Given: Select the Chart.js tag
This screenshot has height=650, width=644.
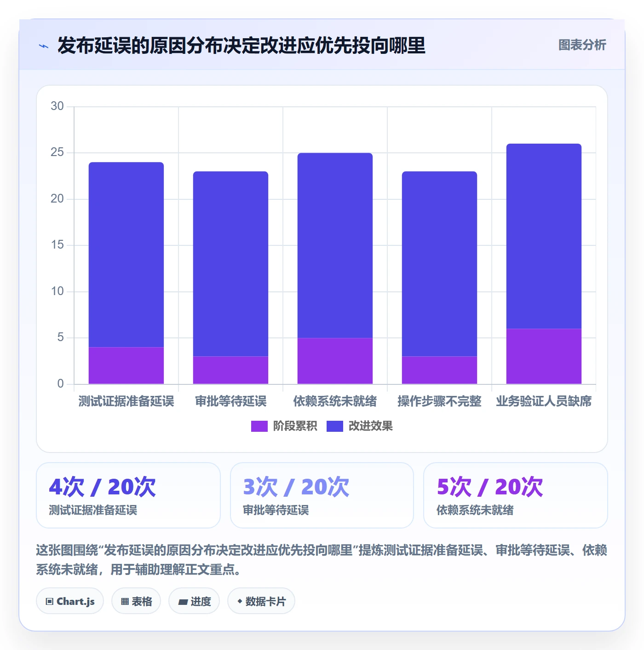Looking at the screenshot, I should pyautogui.click(x=70, y=601).
